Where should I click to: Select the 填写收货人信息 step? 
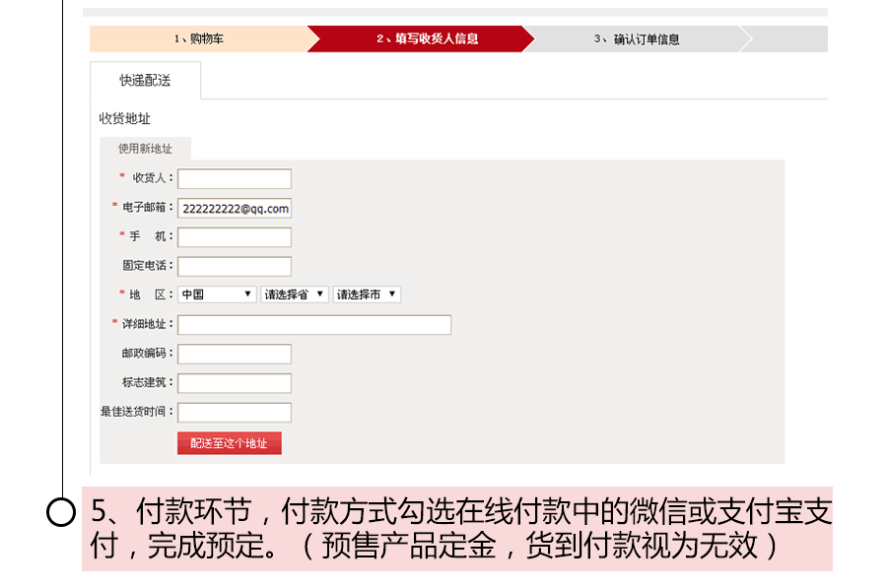point(427,39)
